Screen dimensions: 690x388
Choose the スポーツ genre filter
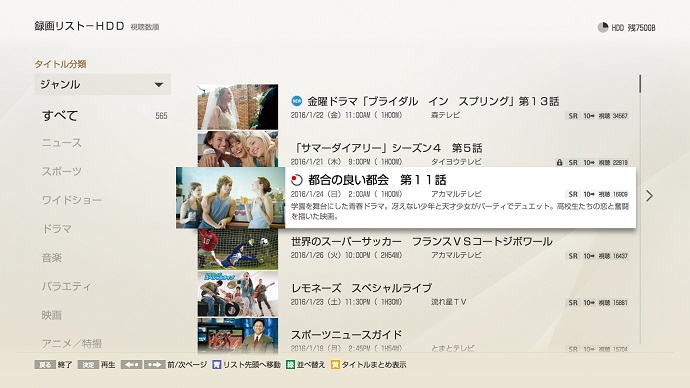[62, 171]
